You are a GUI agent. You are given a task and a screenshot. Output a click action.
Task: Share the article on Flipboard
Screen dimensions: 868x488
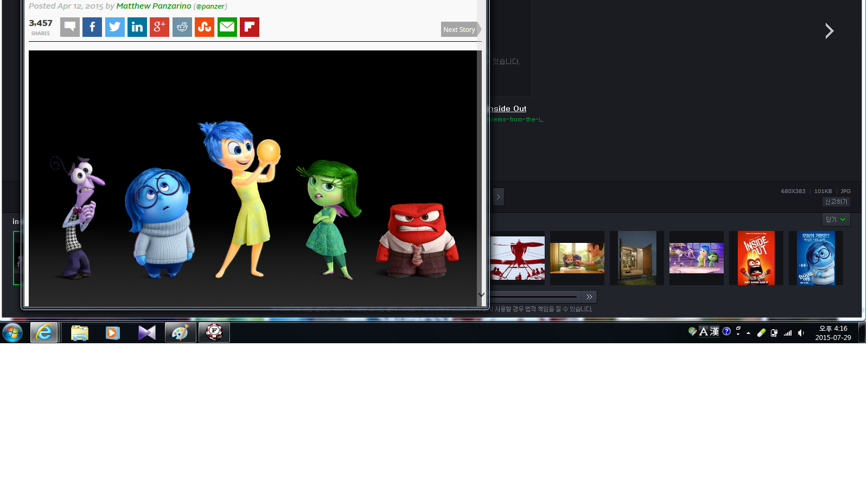[x=250, y=27]
